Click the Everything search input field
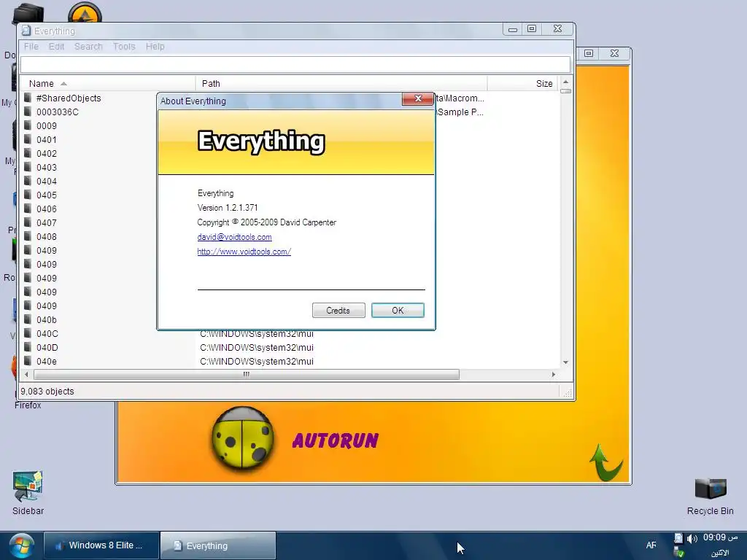 [295, 65]
